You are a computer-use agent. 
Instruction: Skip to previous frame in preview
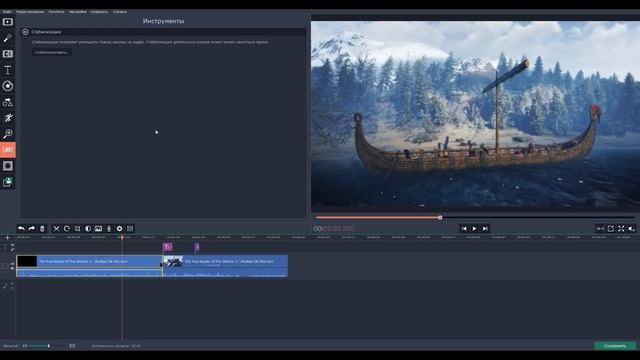tap(464, 229)
